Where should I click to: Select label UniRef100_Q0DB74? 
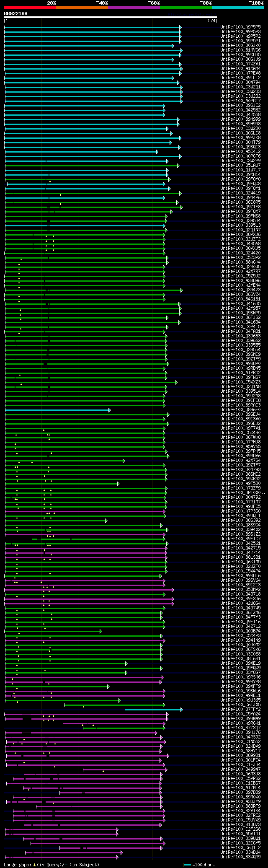[x=240, y=631]
